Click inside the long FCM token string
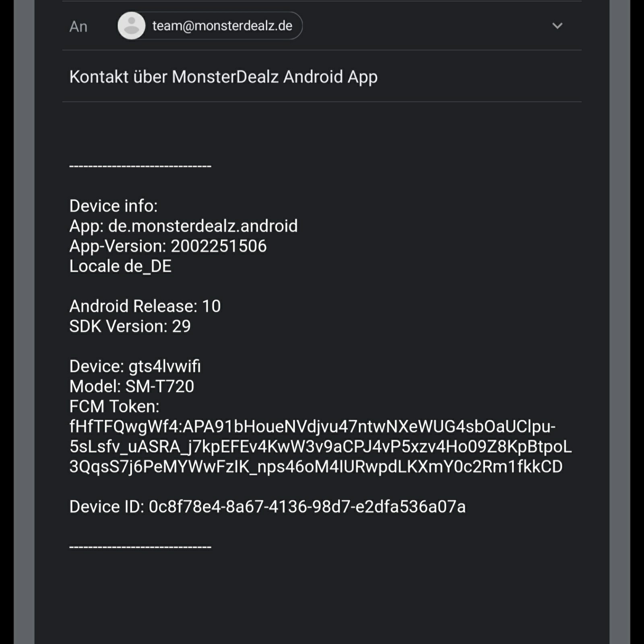The height and width of the screenshot is (644, 644). tap(320, 446)
